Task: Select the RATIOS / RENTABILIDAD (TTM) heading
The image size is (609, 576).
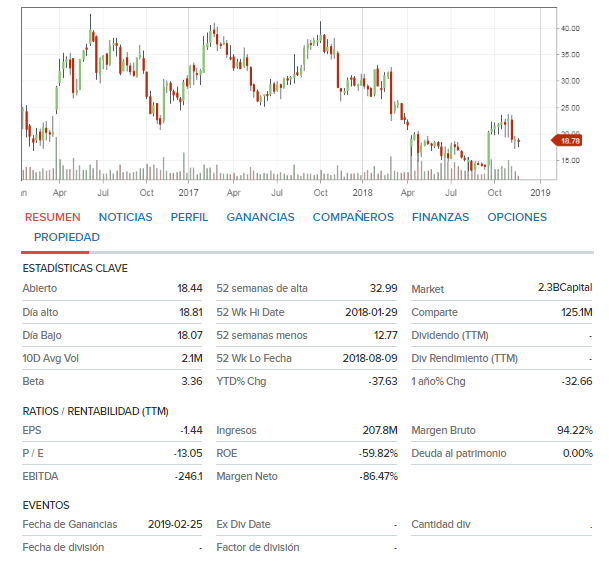Action: [x=96, y=411]
